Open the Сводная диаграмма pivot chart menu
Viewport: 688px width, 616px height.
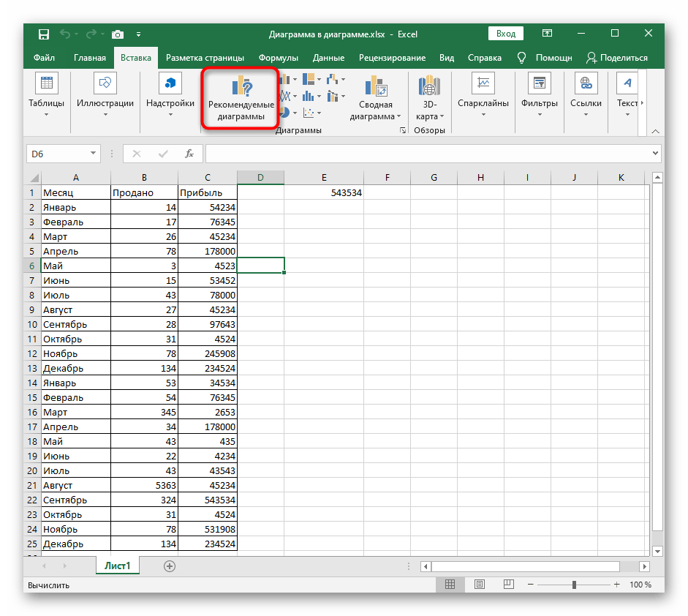376,97
